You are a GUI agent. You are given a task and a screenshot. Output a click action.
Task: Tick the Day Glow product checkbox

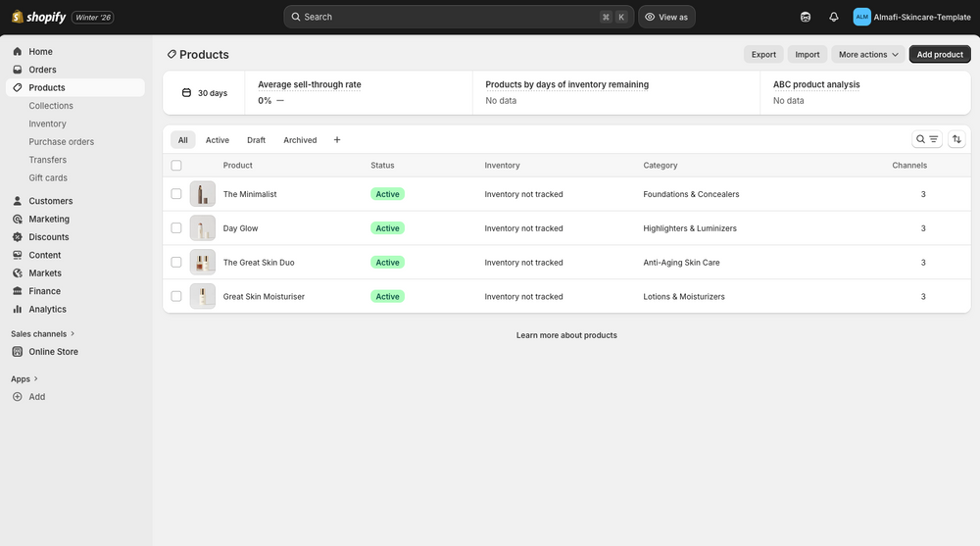(176, 228)
